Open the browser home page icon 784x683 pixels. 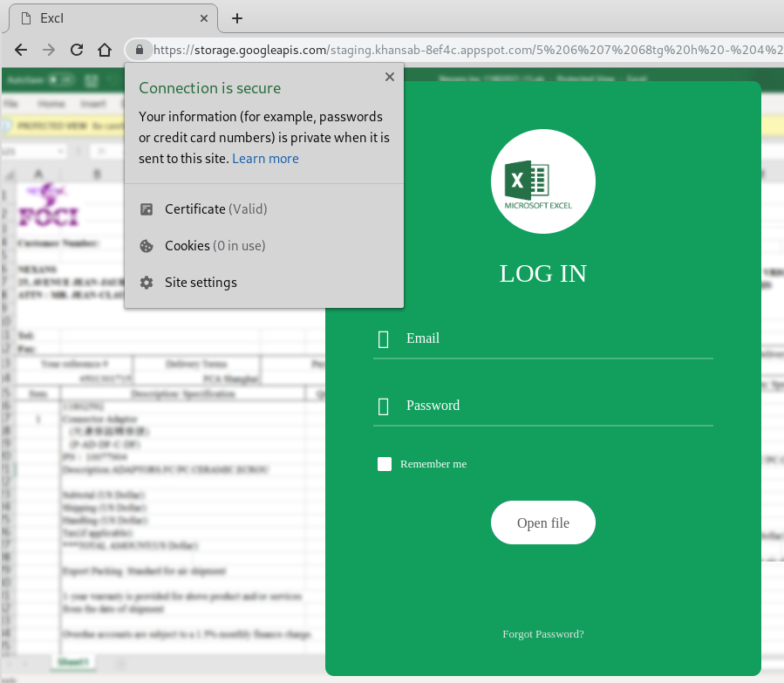[x=105, y=50]
